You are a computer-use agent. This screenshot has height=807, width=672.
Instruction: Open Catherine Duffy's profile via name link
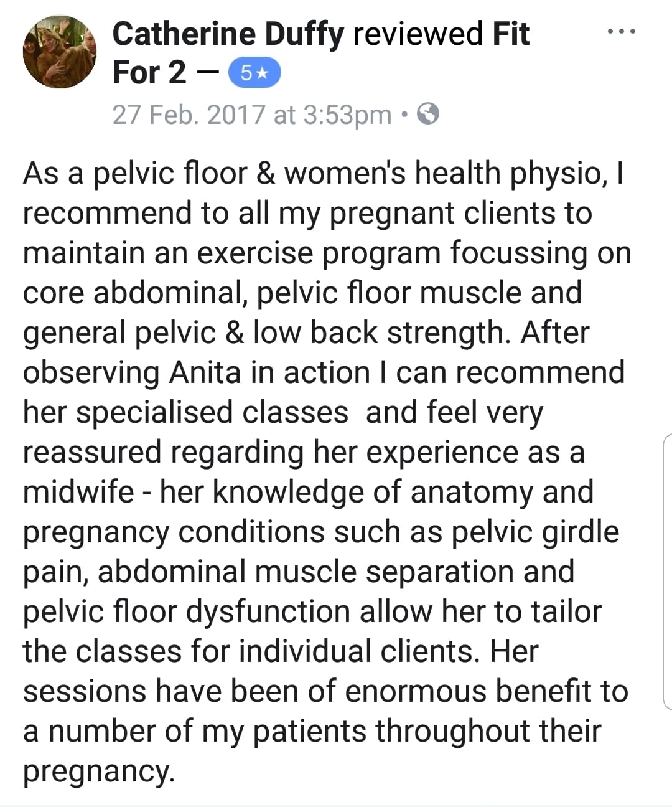click(x=228, y=34)
